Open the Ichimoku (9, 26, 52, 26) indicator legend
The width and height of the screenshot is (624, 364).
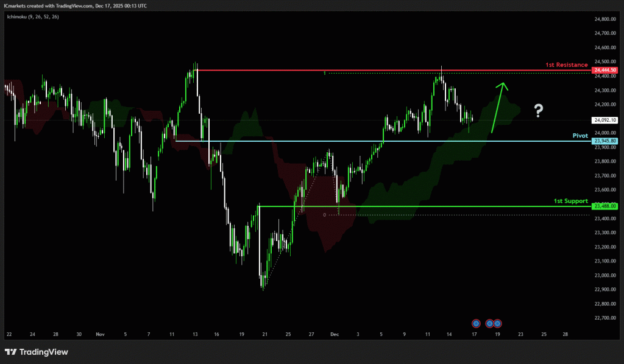coord(33,16)
